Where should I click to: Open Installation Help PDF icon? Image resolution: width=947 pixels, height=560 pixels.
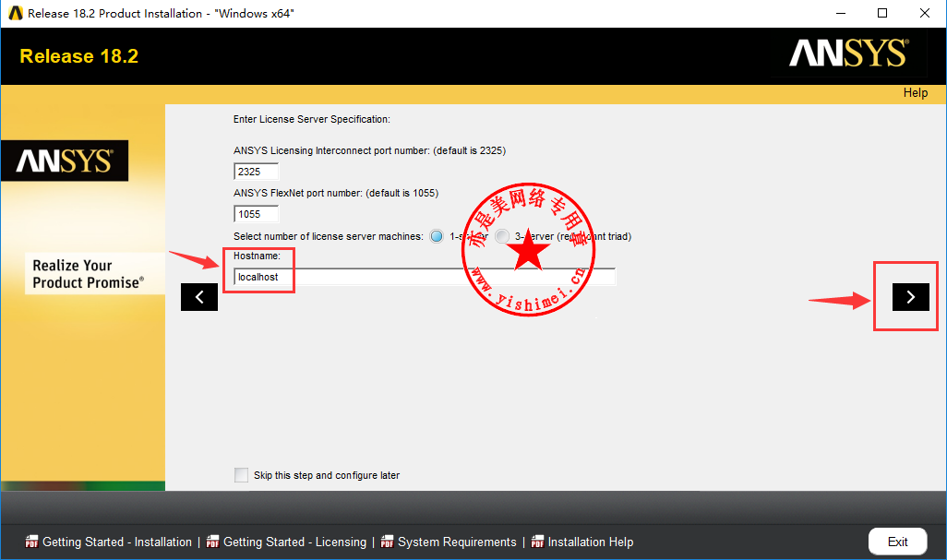[537, 542]
